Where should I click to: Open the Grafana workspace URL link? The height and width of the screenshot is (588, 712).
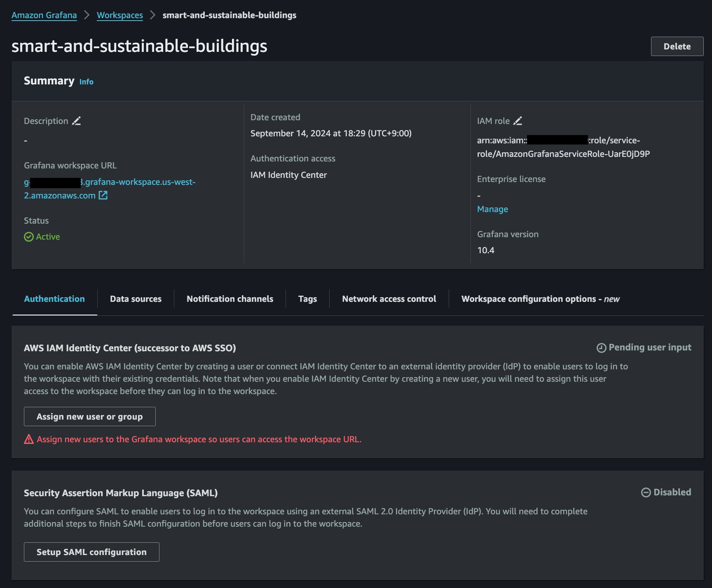coord(110,189)
